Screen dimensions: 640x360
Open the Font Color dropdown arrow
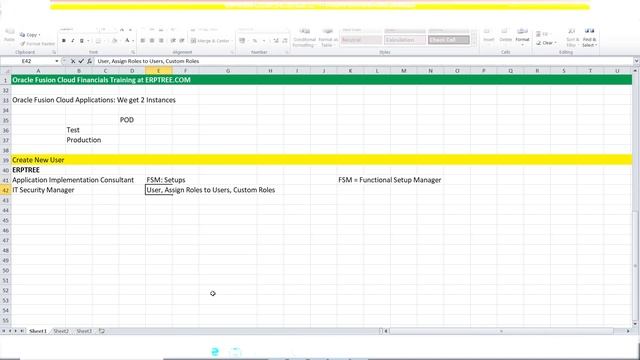tap(133, 41)
